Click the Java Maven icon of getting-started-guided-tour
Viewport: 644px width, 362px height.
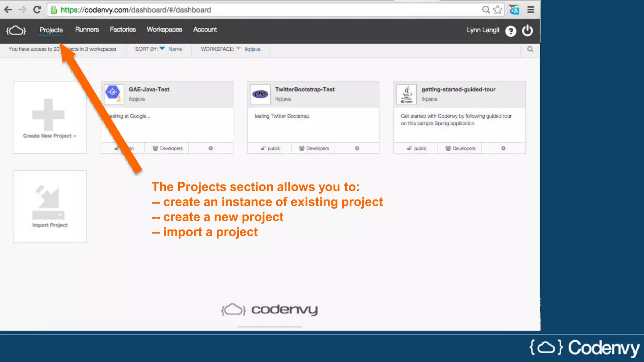(x=407, y=94)
